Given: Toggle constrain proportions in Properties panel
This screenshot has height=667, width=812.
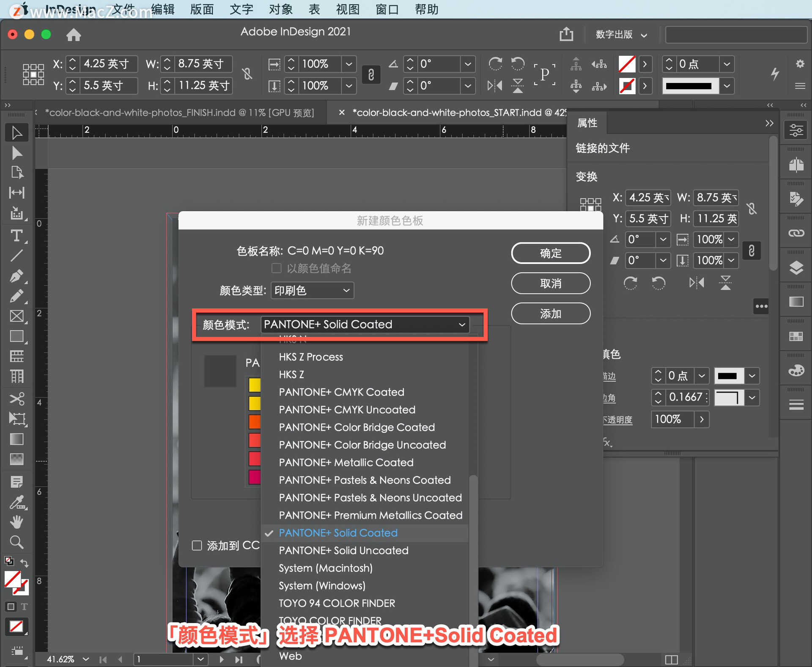Looking at the screenshot, I should (x=752, y=208).
